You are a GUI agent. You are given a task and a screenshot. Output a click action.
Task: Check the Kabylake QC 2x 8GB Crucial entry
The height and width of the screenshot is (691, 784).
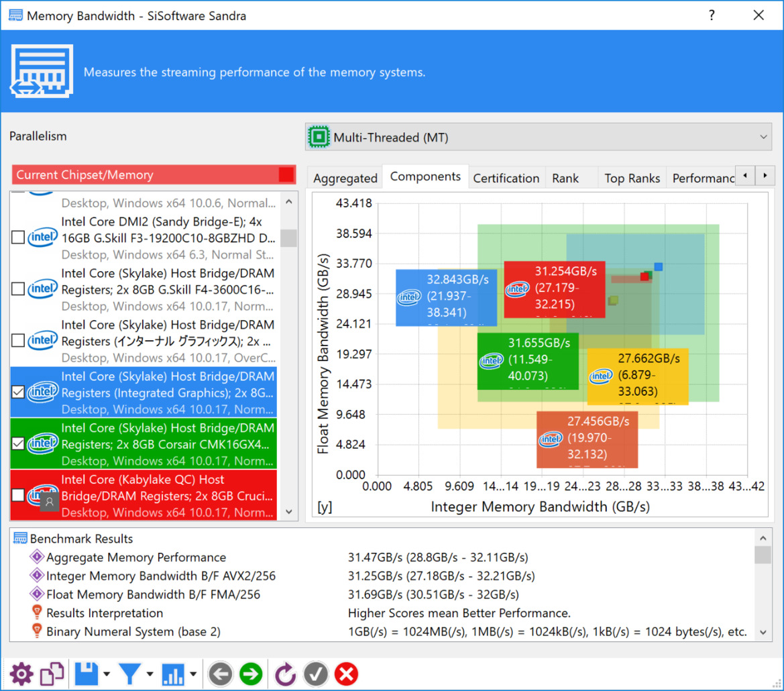tap(18, 495)
